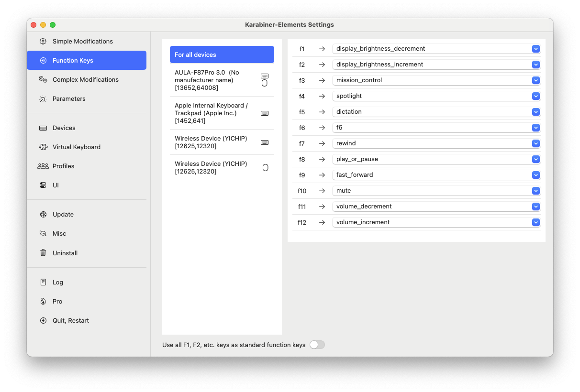Open the Uninstall section
The image size is (580, 392).
(87, 253)
